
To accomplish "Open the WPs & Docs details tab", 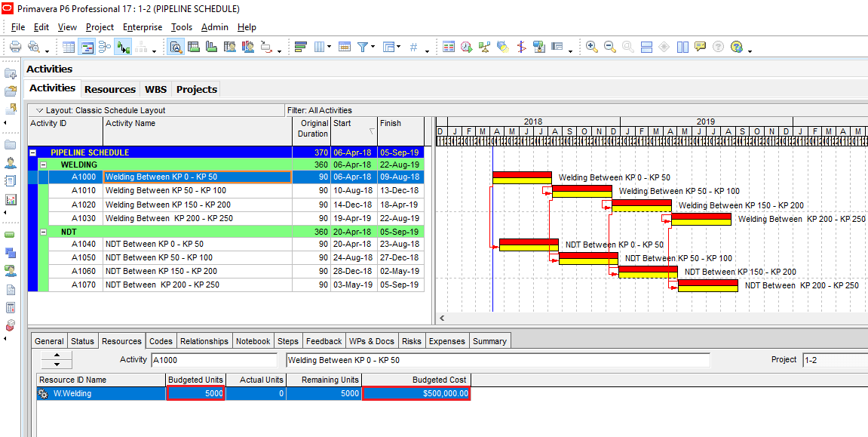I will 372,341.
